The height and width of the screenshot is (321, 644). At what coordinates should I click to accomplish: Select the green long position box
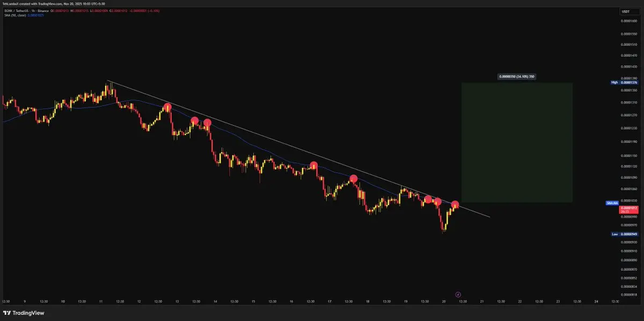(x=517, y=143)
